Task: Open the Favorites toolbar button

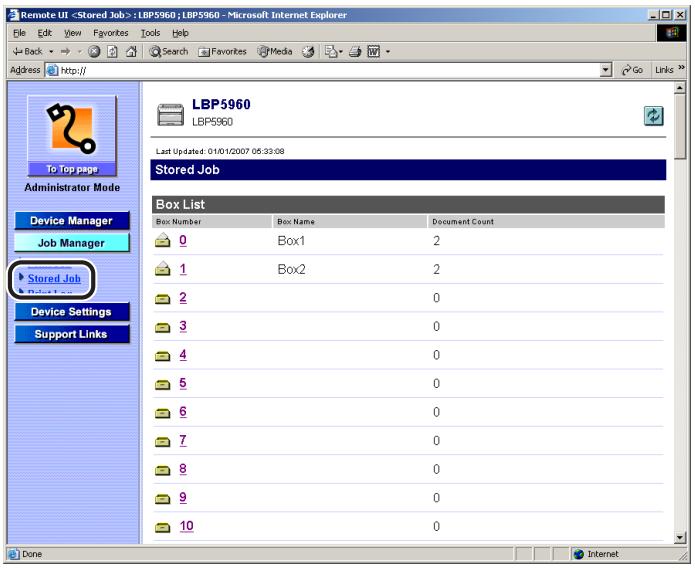Action: coord(223,52)
